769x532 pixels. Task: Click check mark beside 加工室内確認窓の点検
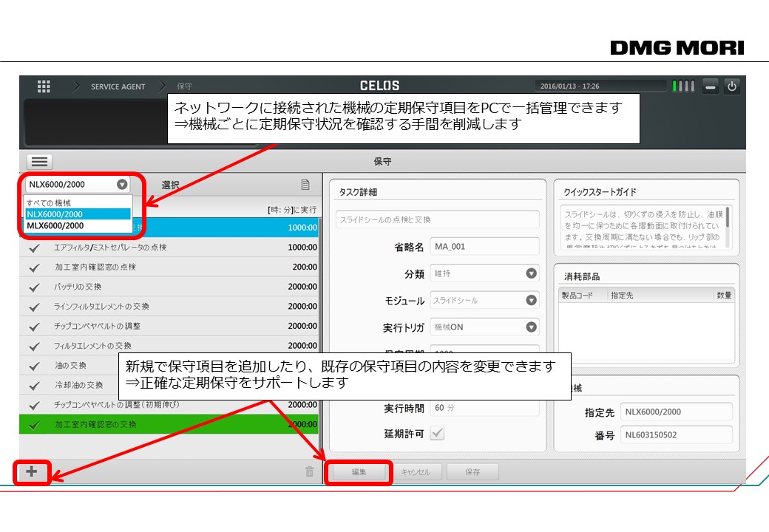pos(34,267)
